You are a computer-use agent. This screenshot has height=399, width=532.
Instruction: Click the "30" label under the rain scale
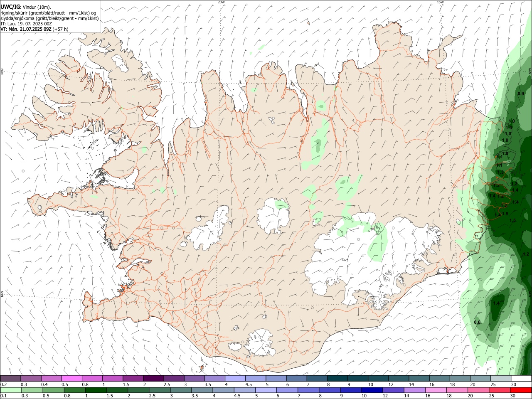pyautogui.click(x=512, y=396)
